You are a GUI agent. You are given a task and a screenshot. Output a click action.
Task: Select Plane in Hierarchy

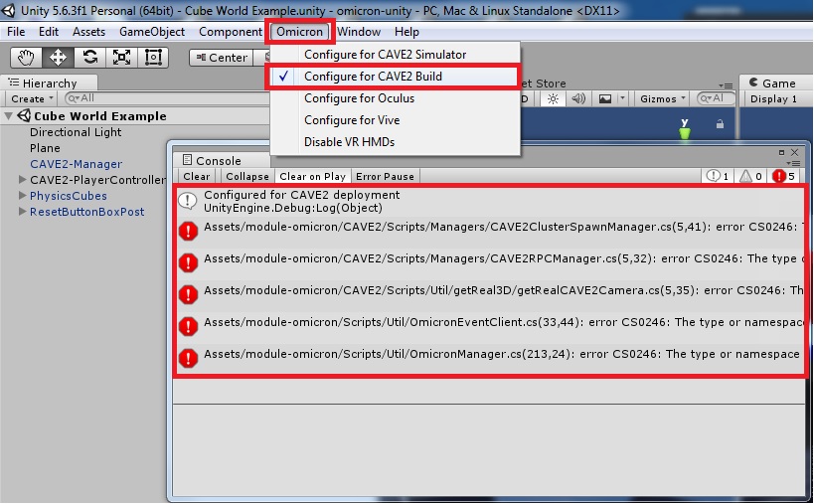point(45,148)
